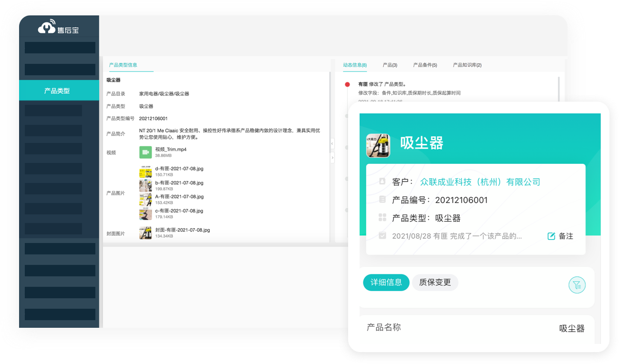The width and height of the screenshot is (619, 364).
Task: Click the 备注 edit pencil icon
Action: (552, 235)
